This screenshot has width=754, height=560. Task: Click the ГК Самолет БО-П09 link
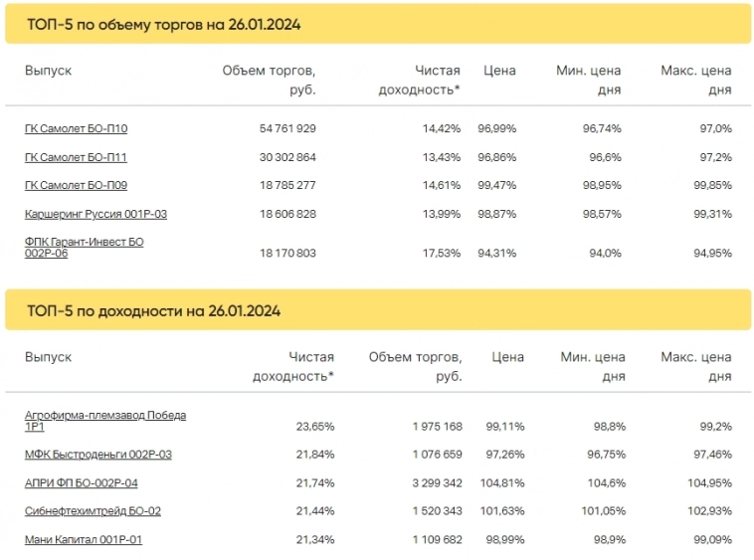(76, 185)
